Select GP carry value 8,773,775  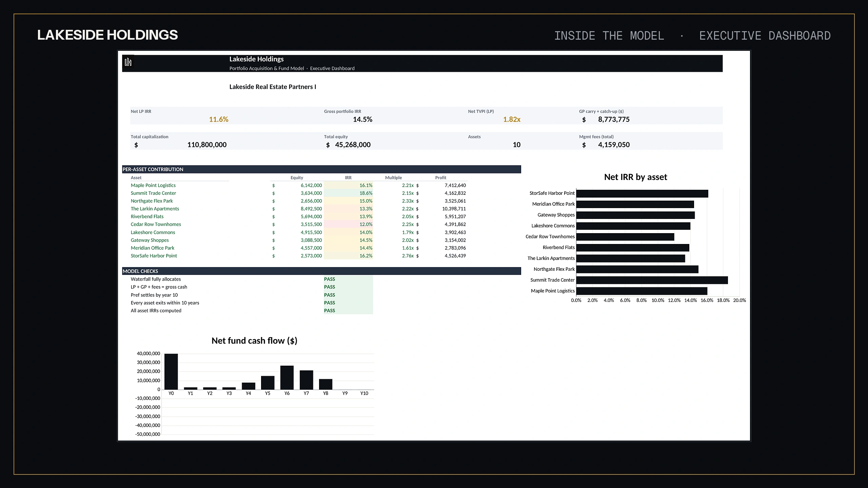point(614,119)
